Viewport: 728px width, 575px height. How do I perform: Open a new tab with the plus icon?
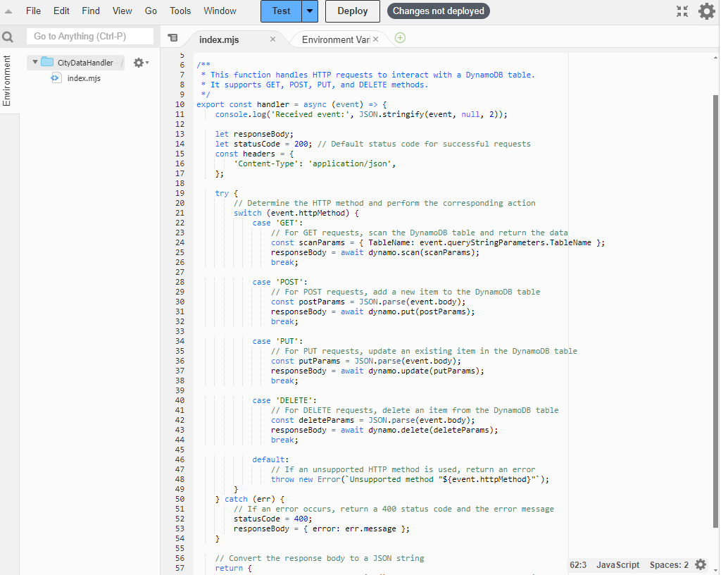(399, 39)
